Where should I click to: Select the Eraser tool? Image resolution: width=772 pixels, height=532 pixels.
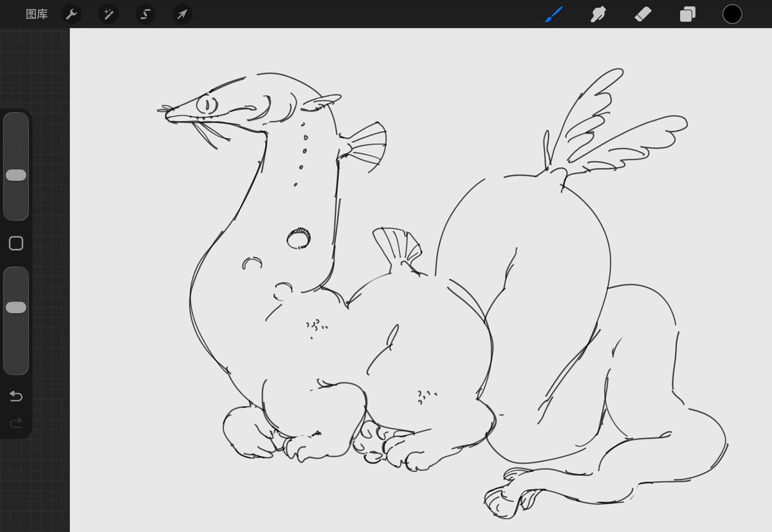click(x=643, y=14)
